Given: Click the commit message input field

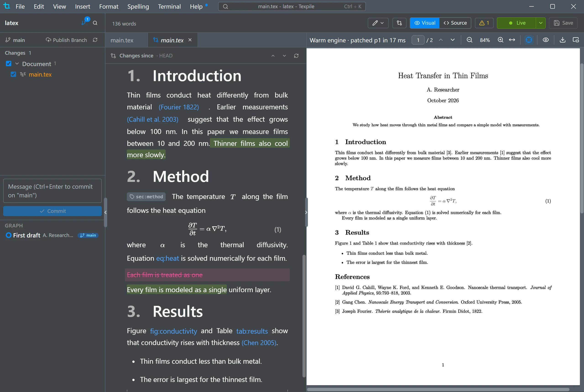Looking at the screenshot, I should [x=52, y=191].
